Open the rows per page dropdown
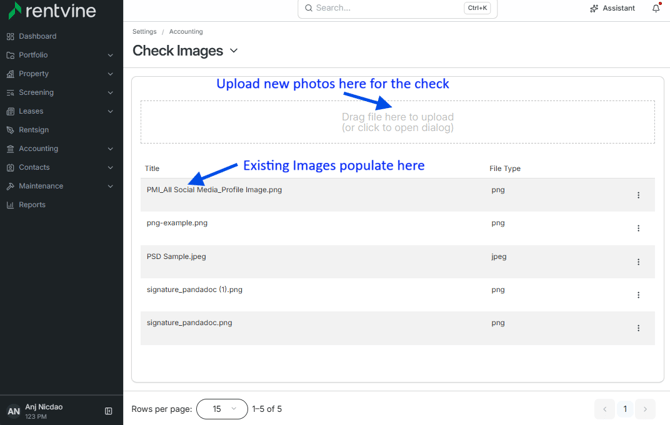The width and height of the screenshot is (670, 425). click(222, 409)
